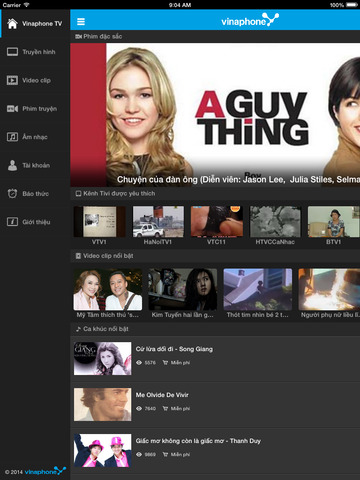The height and width of the screenshot is (480, 360).
Task: Play the Người phụ nữ liều clip thumbnail
Action: (x=329, y=289)
